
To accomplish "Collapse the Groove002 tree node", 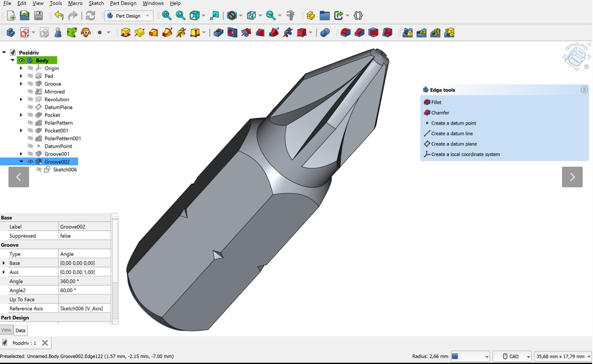I will click(x=21, y=161).
